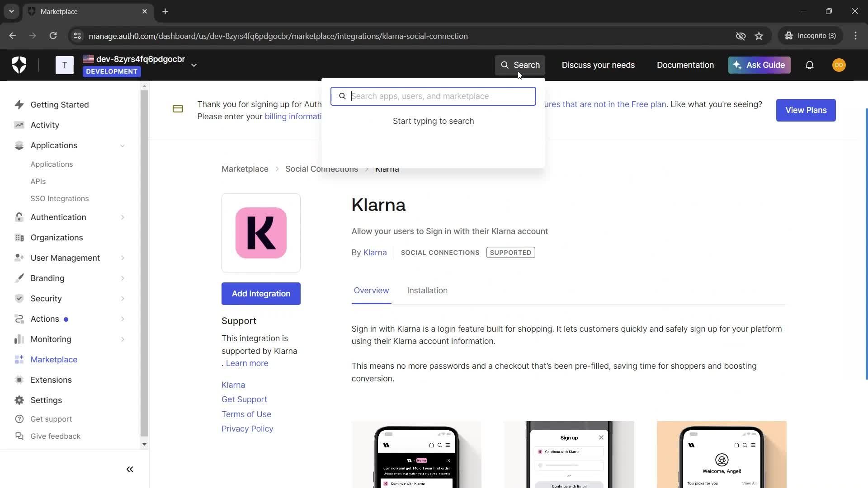Open a new browser tab

165,11
